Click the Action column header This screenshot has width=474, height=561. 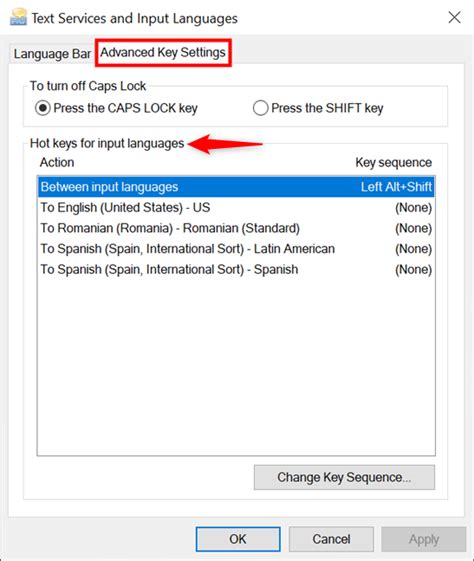click(57, 162)
